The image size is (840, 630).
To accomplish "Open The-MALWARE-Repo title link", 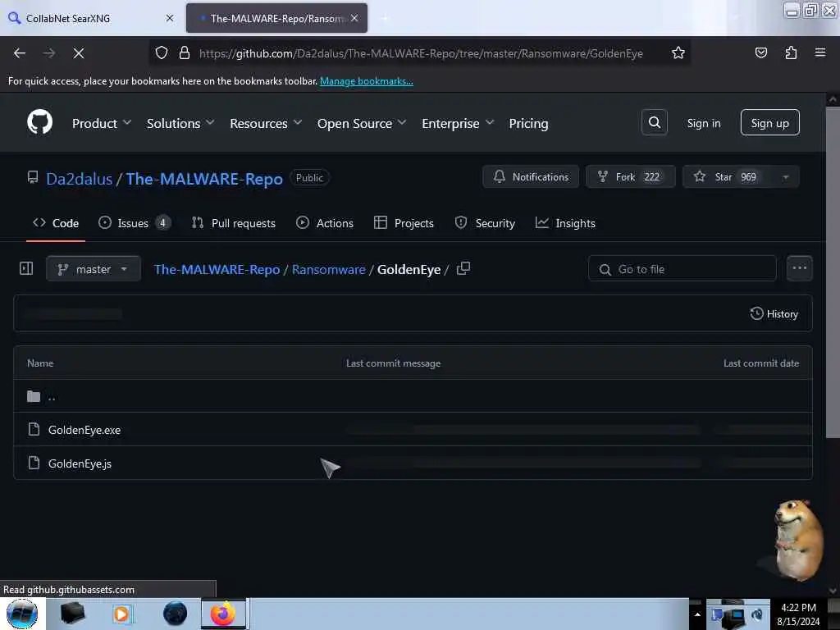I will click(x=204, y=178).
